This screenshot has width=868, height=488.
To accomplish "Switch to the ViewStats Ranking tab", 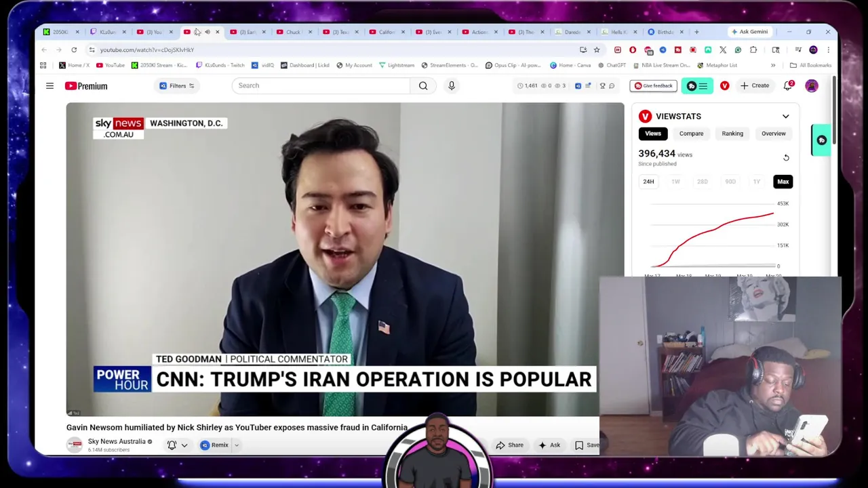I will click(732, 134).
